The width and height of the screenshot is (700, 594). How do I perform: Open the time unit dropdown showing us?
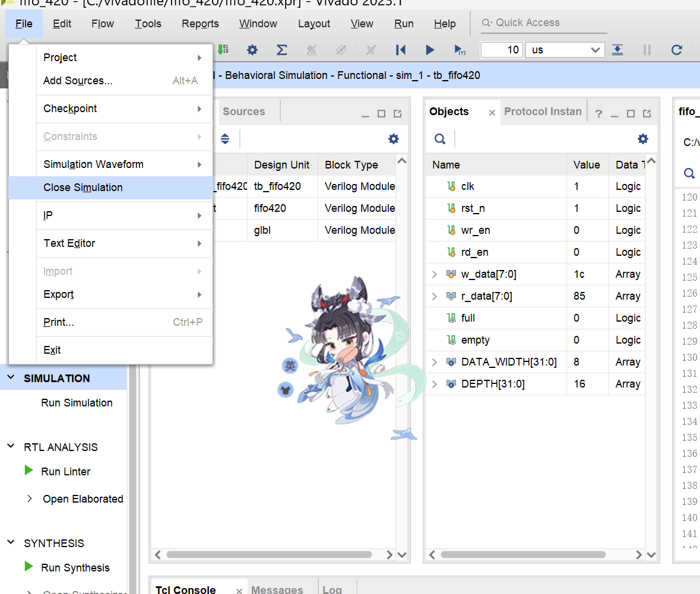click(x=565, y=50)
